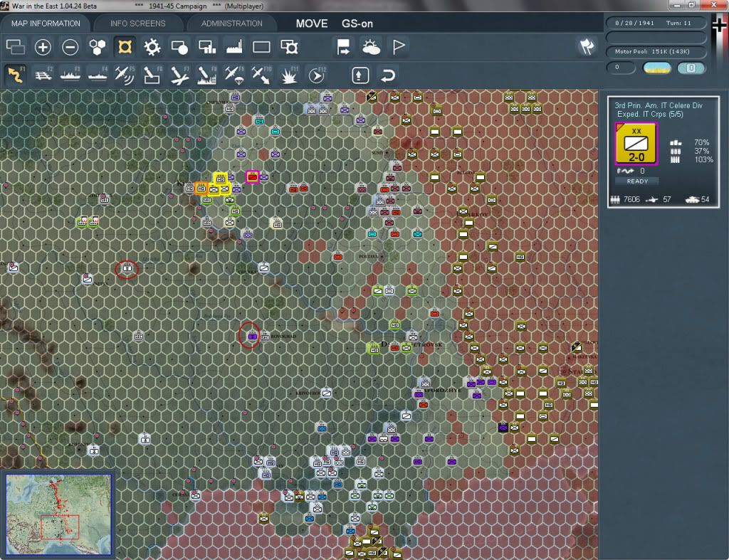This screenshot has width=729, height=560.
Task: Undo the last move with the return arrow
Action: pos(388,75)
